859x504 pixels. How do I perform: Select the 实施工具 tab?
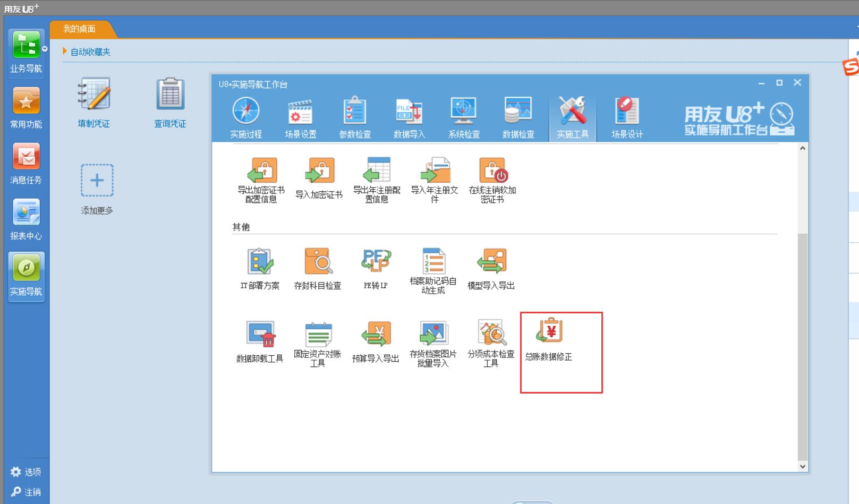coord(573,118)
